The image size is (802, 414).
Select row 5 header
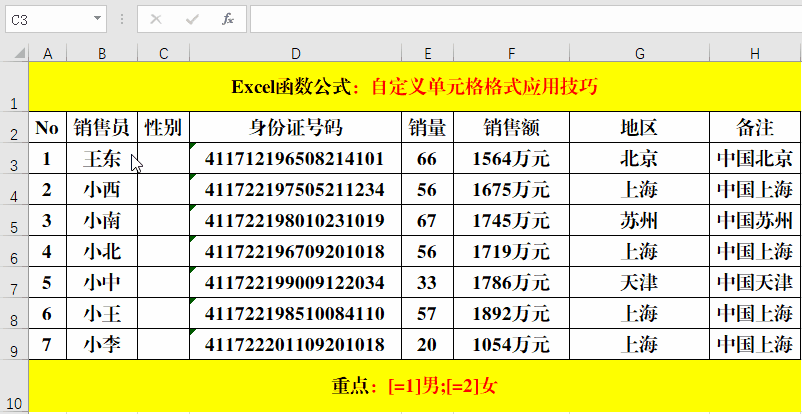[14, 220]
